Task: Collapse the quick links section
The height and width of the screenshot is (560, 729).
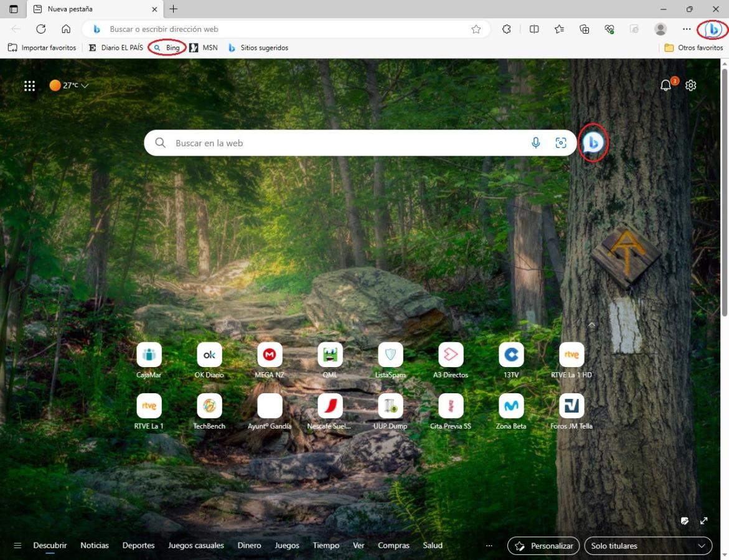Action: point(591,325)
